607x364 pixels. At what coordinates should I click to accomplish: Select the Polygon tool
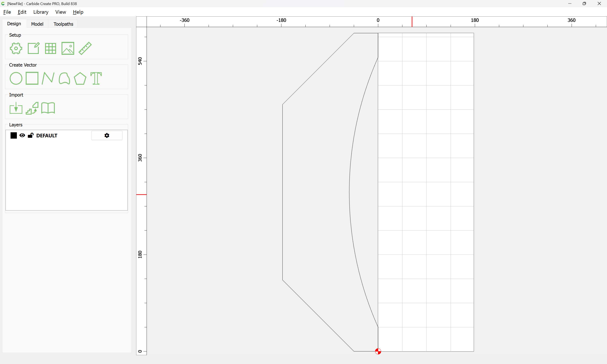[80, 79]
